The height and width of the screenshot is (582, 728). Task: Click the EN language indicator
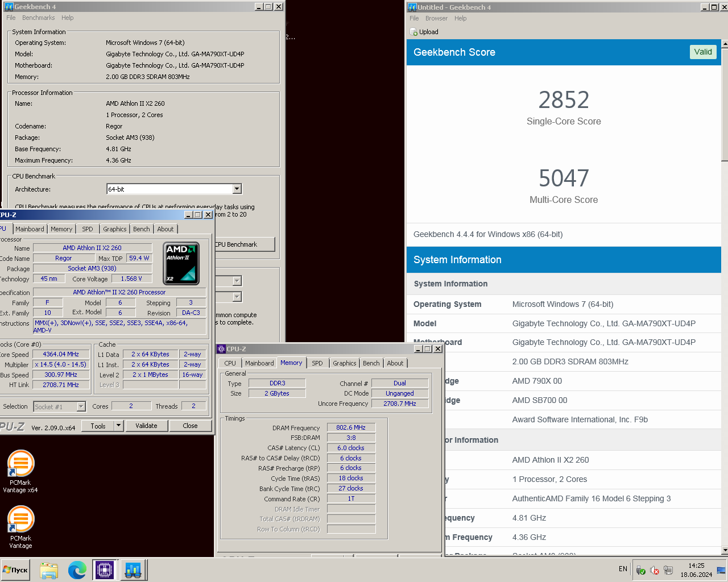pyautogui.click(x=623, y=569)
